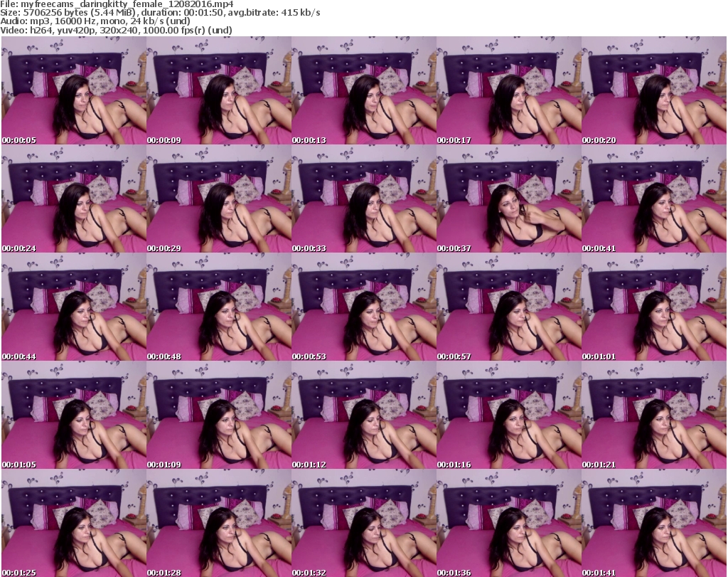Select the thumbnail frame at 00:01:28
728x577 pixels.
219,523
